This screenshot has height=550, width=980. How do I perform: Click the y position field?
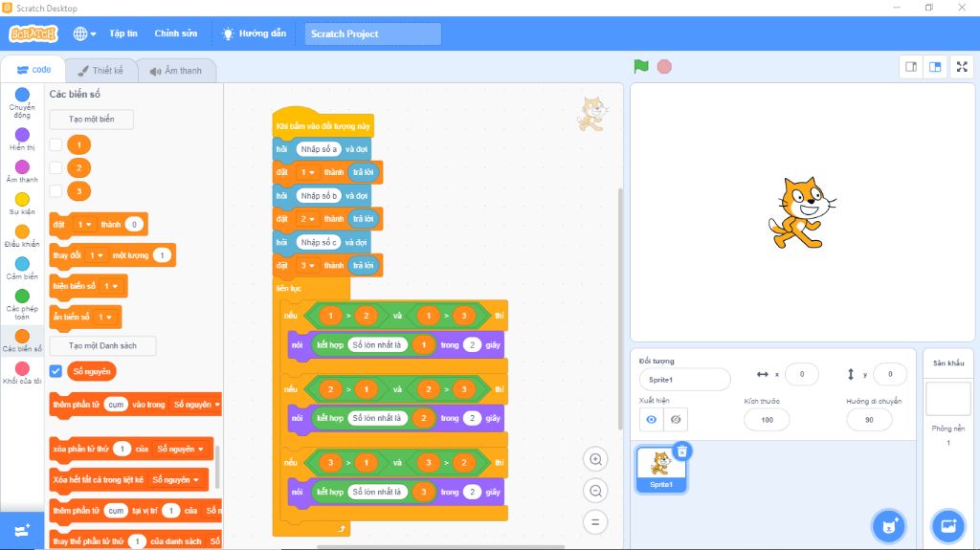[x=890, y=374]
